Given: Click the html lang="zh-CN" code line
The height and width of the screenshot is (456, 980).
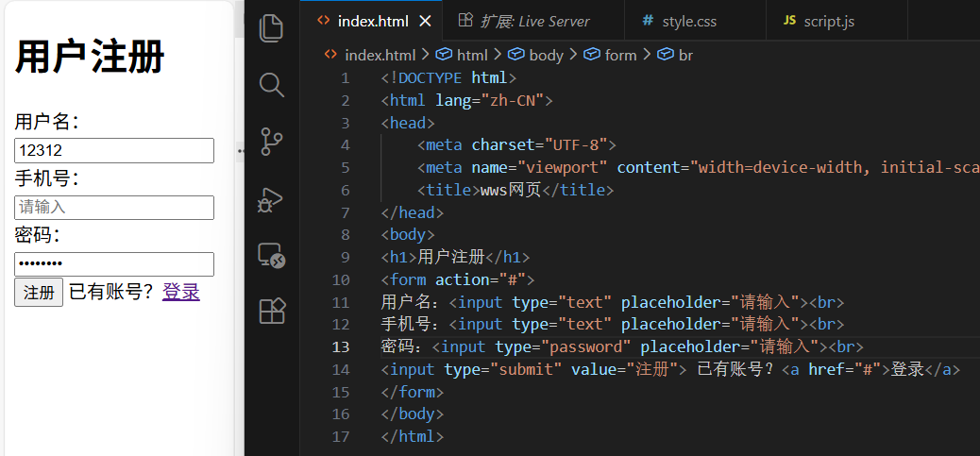Looking at the screenshot, I should pos(467,101).
